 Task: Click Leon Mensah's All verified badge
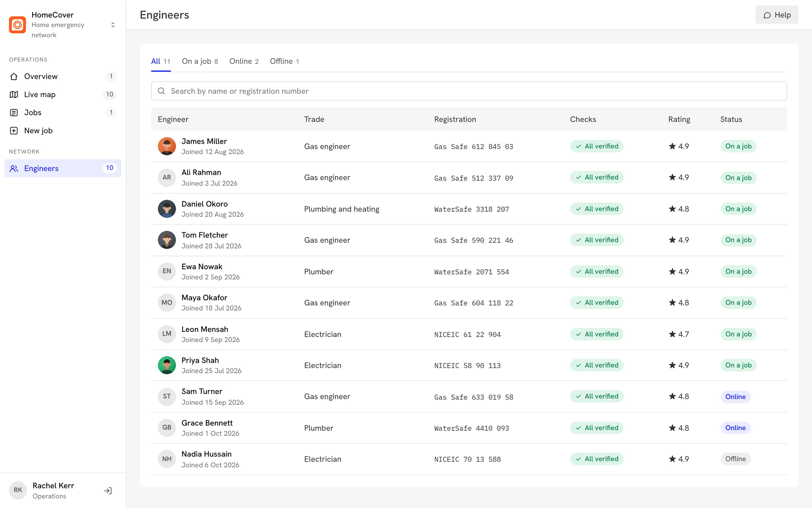click(597, 334)
